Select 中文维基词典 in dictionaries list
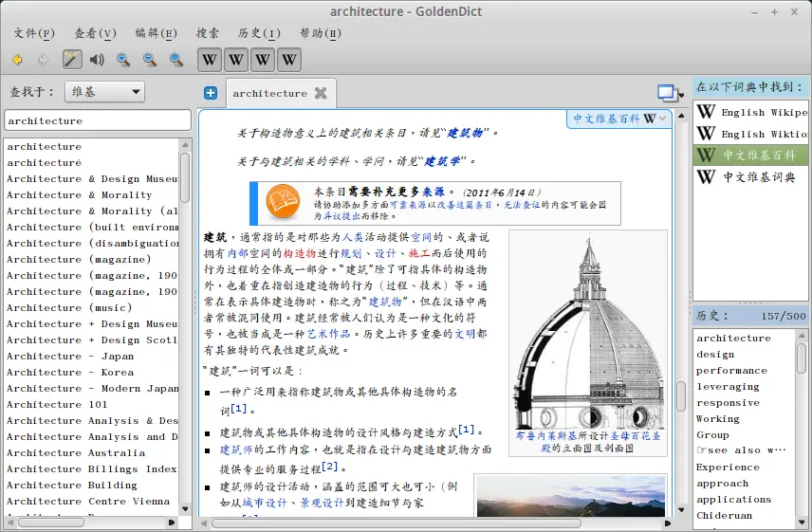The height and width of the screenshot is (532, 812). click(751, 177)
